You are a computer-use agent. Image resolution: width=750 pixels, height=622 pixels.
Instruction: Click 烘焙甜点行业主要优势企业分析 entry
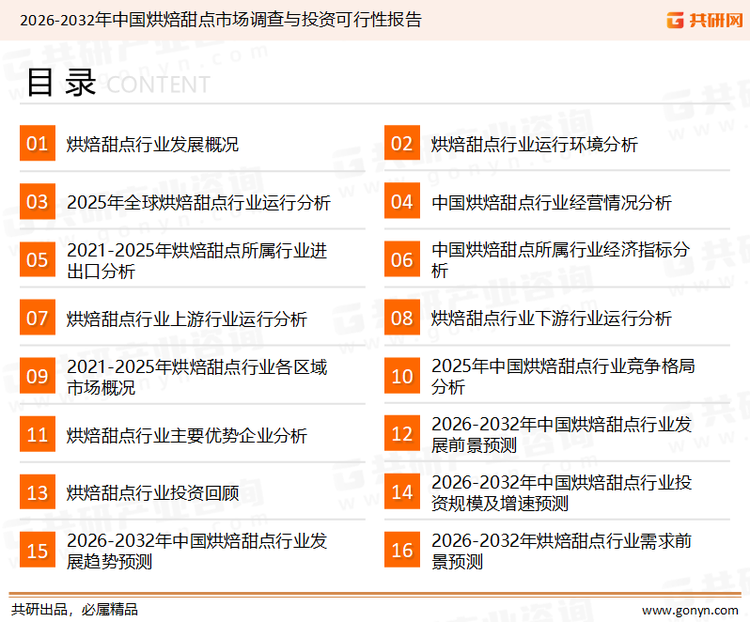pos(187,435)
